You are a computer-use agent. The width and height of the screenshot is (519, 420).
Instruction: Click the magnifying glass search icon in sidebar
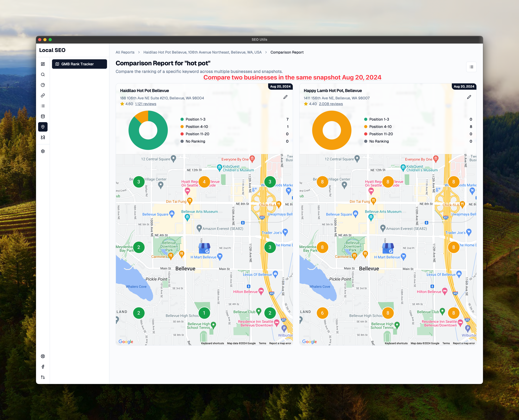43,74
